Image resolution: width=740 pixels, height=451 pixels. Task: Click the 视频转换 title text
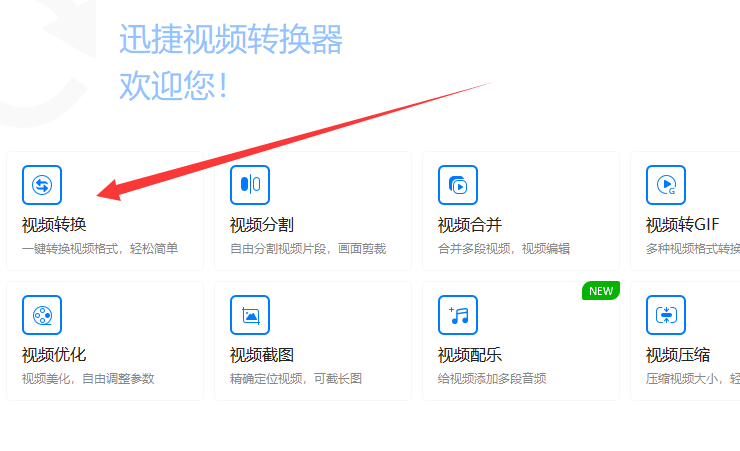pyautogui.click(x=54, y=225)
